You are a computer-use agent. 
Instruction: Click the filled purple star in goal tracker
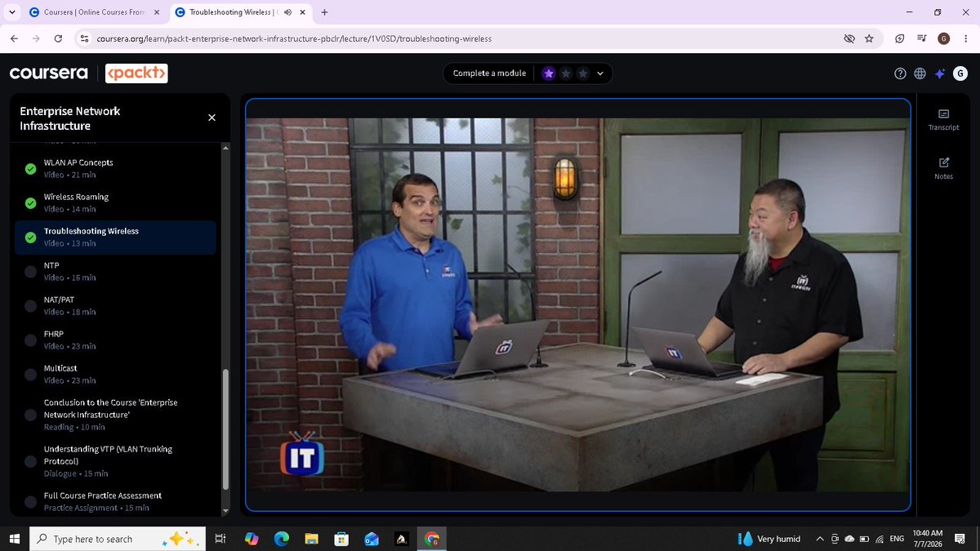[549, 73]
